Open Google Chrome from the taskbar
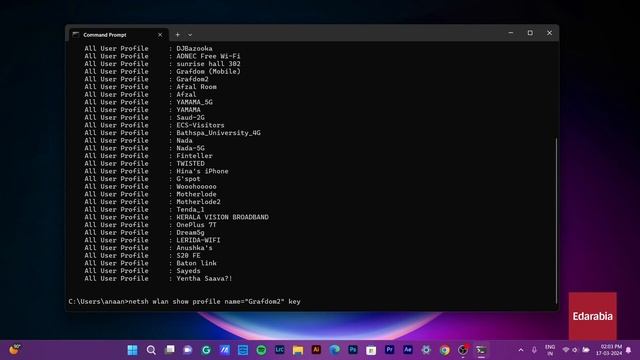Screen dimensions: 640x360 coord(444,350)
